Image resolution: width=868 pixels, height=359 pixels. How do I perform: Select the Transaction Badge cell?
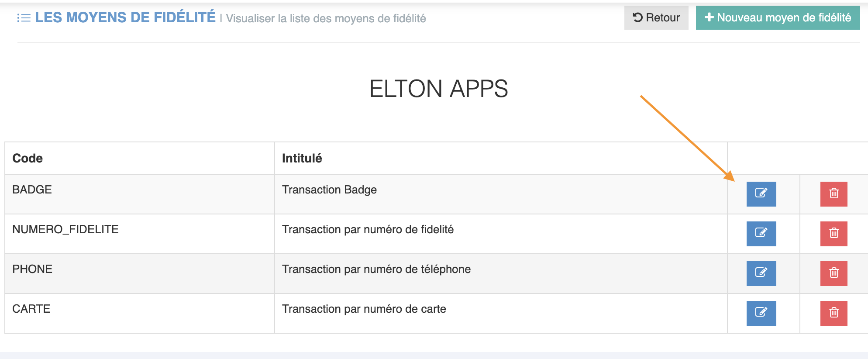point(329,190)
